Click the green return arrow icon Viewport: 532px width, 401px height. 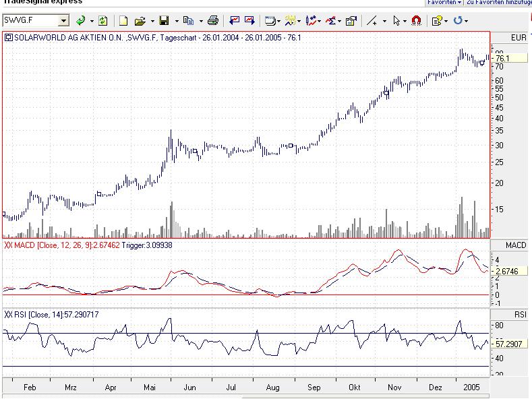point(81,21)
